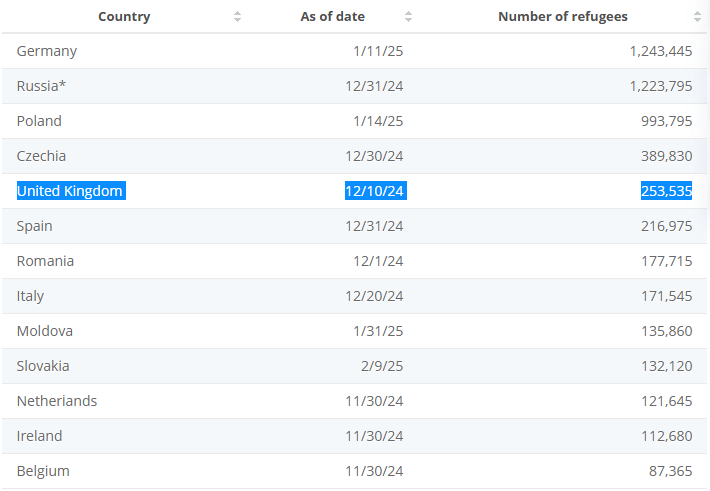Click the sort arrows beside As of date
This screenshot has height=491, width=710.
coord(408,17)
